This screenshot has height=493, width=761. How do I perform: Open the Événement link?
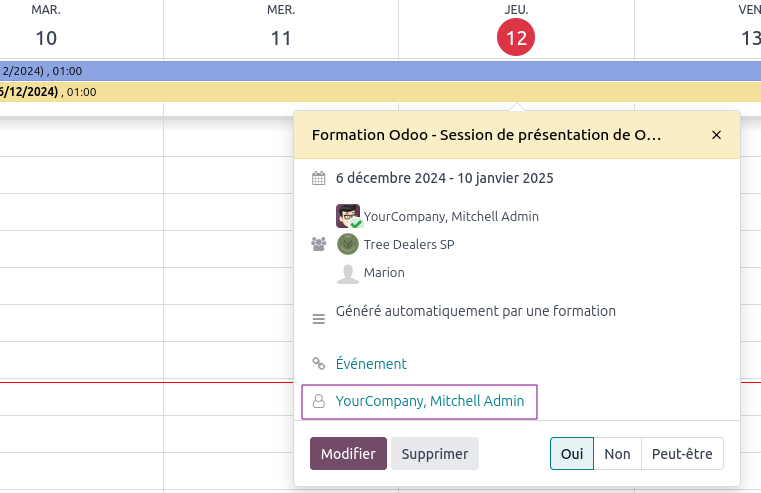point(371,364)
